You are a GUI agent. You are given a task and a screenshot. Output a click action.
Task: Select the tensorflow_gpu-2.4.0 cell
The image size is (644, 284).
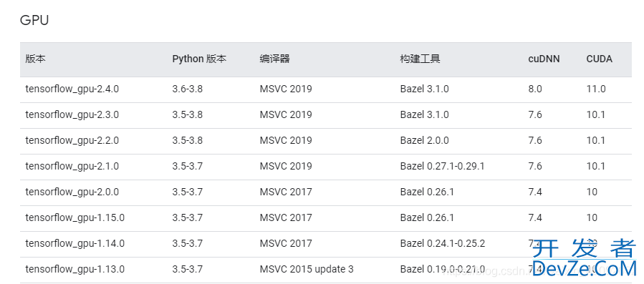point(72,89)
